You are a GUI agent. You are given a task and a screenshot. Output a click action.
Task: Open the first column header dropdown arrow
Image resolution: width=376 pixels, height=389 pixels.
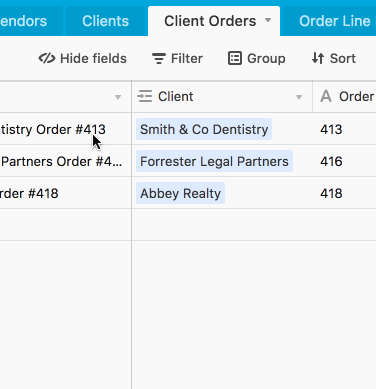tap(118, 97)
